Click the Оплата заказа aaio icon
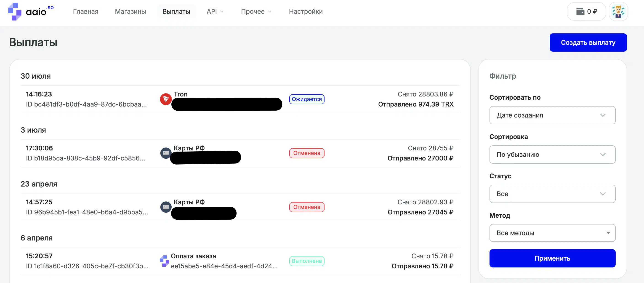Screen dimensions: 644x283 click(x=165, y=261)
